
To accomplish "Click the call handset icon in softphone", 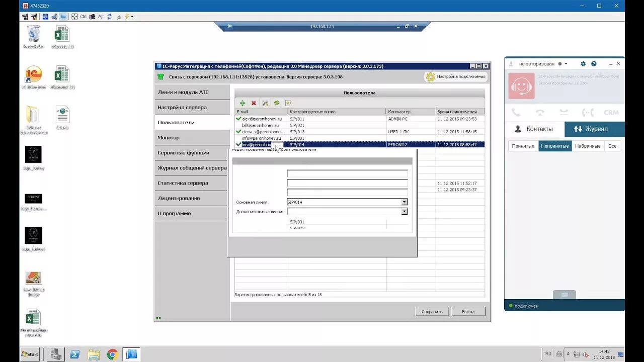I will [x=516, y=112].
